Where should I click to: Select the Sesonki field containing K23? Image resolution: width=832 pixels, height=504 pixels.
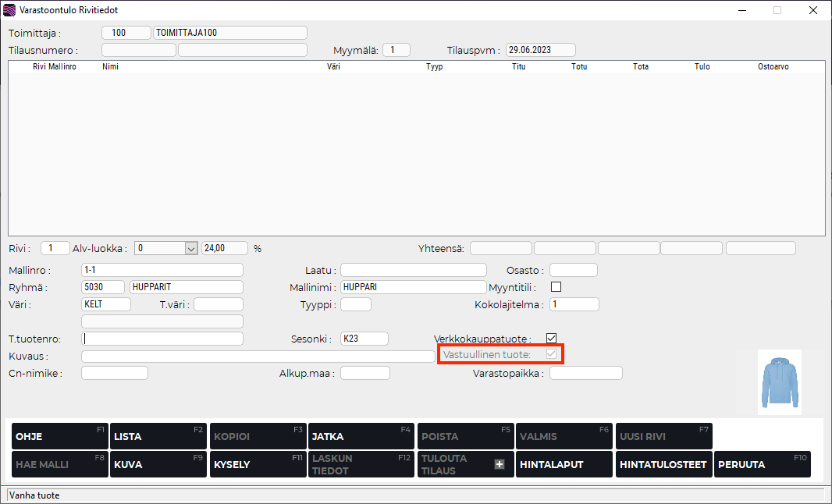pyautogui.click(x=364, y=339)
